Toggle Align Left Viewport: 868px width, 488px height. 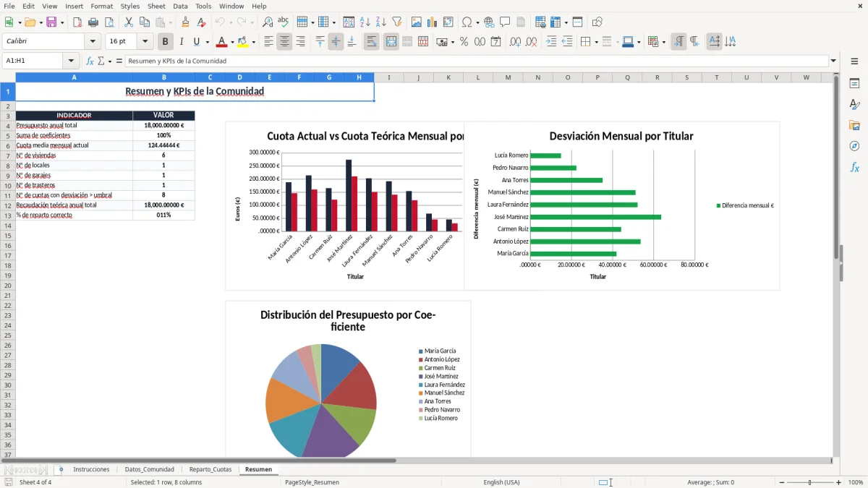click(268, 42)
